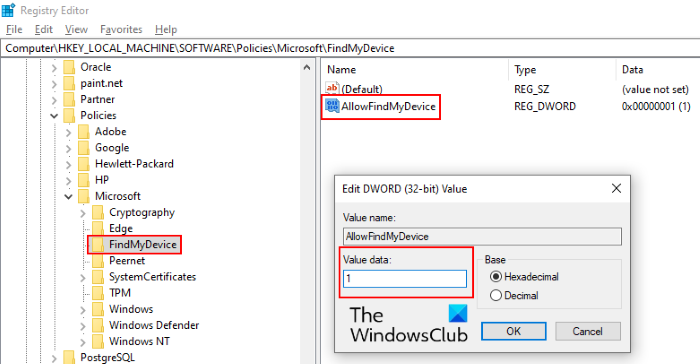Select the Google folder icon

click(83, 147)
